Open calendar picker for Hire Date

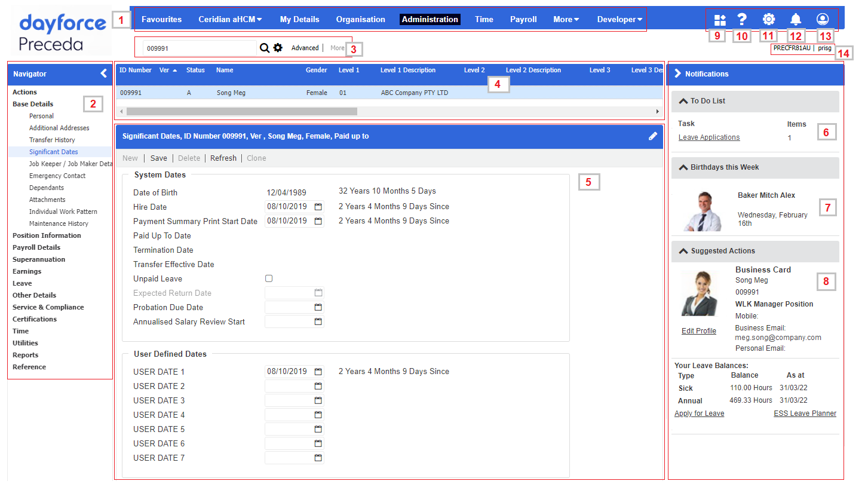[x=318, y=207]
